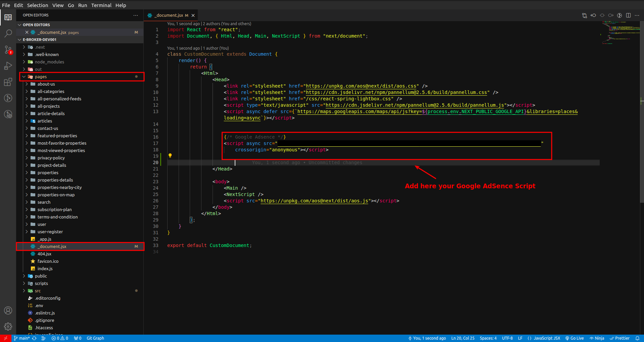Click the Open Changes with Next Revision icon
This screenshot has width=644, height=342.
tap(611, 15)
